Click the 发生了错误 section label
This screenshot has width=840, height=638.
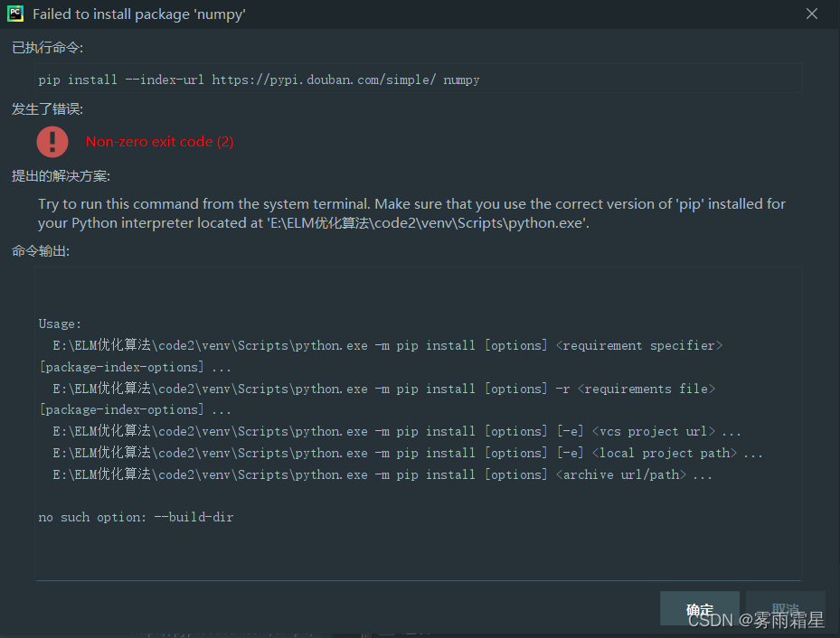(x=42, y=111)
